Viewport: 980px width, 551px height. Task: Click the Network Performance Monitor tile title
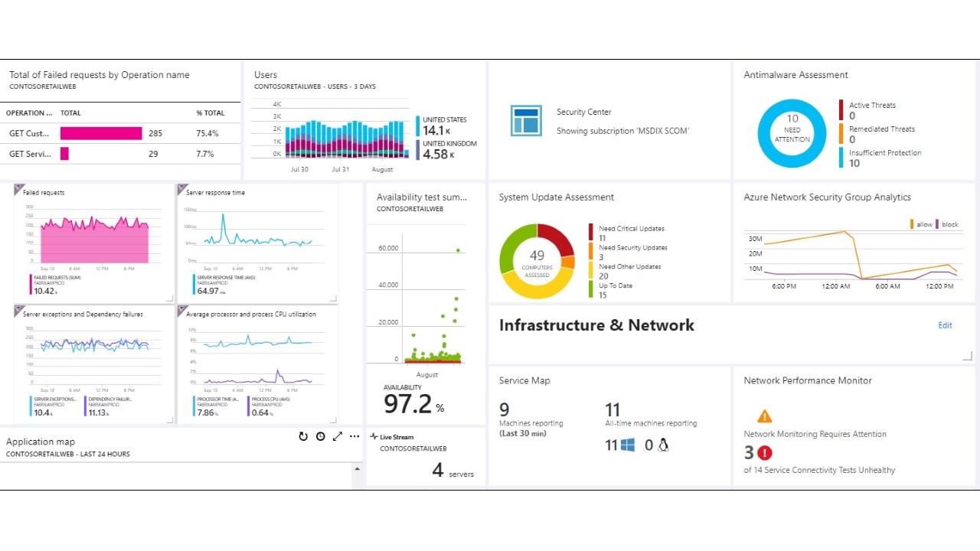coord(808,380)
